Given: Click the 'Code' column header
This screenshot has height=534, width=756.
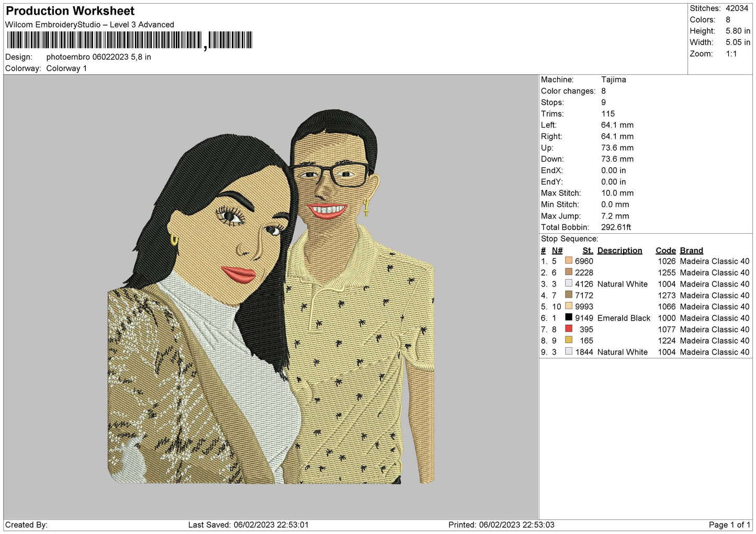Looking at the screenshot, I should click(x=665, y=251).
